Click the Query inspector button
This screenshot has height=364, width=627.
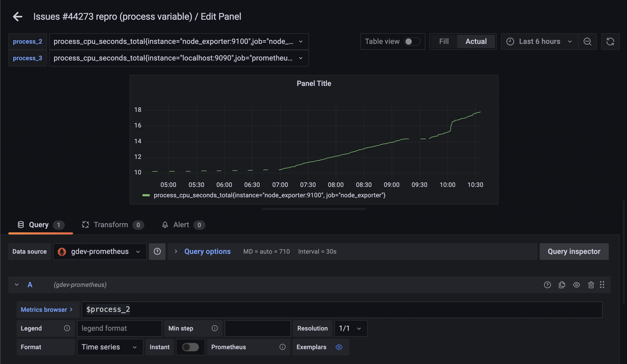[x=574, y=251]
